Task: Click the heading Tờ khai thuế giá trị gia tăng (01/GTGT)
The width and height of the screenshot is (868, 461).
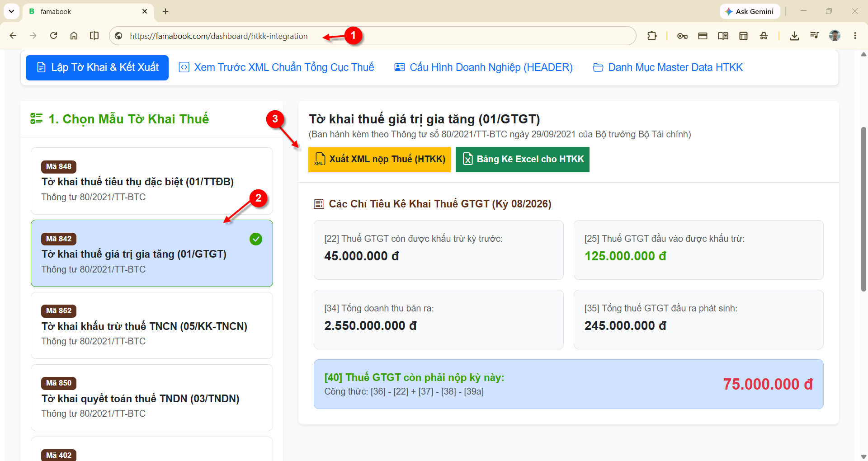Action: point(425,119)
